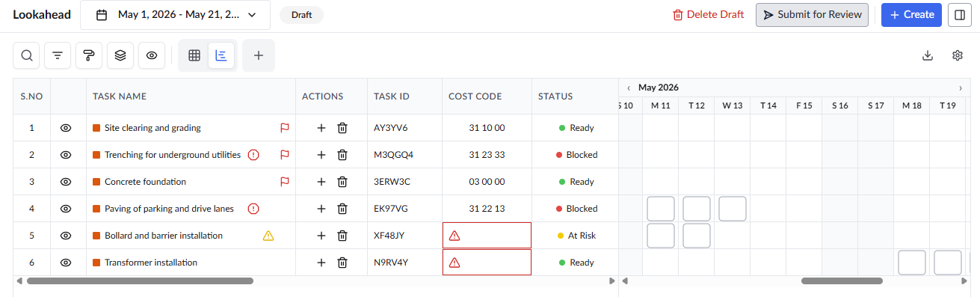
Task: Delete the Transformer installation task
Action: [x=342, y=263]
